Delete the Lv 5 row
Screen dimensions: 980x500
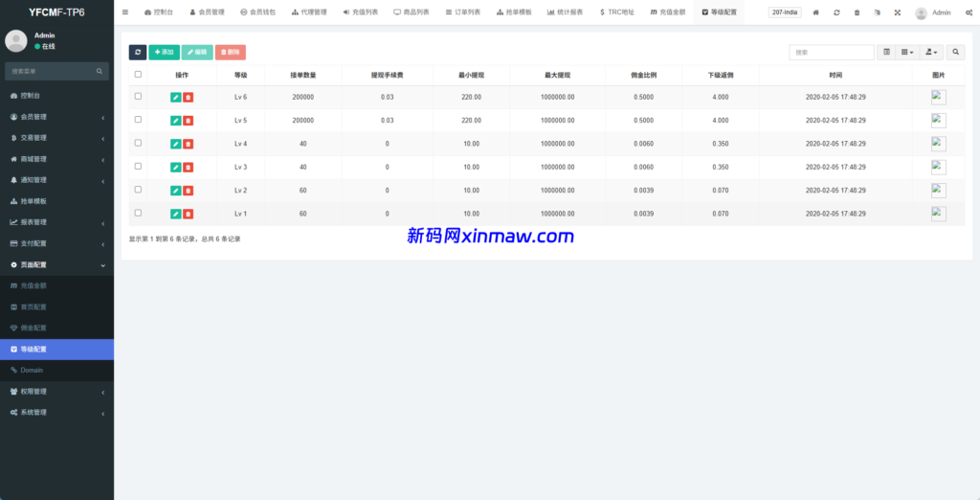tap(189, 120)
